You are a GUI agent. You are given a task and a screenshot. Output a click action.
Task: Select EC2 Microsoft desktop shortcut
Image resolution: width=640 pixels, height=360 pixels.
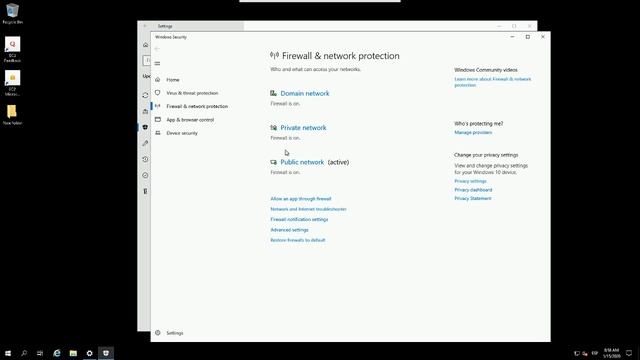point(12,84)
